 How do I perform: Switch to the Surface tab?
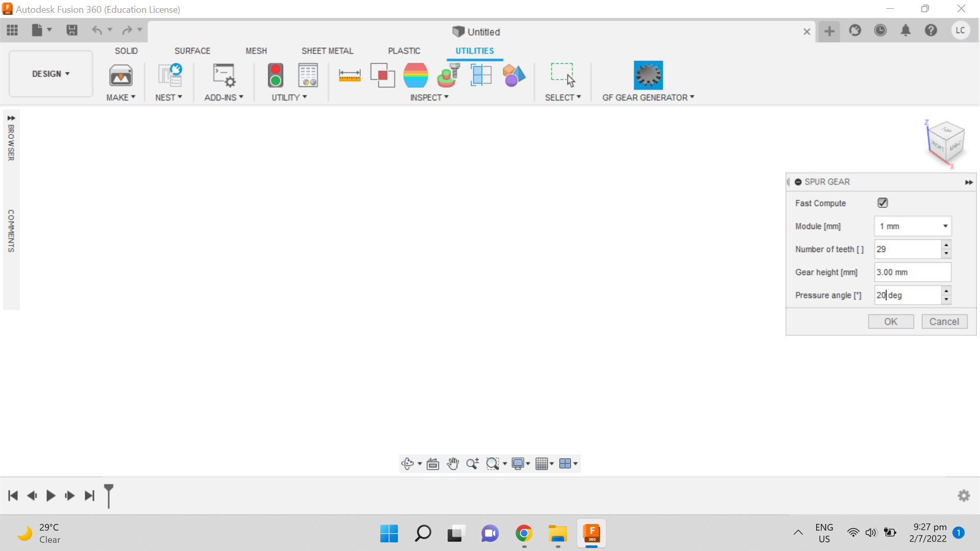coord(192,51)
